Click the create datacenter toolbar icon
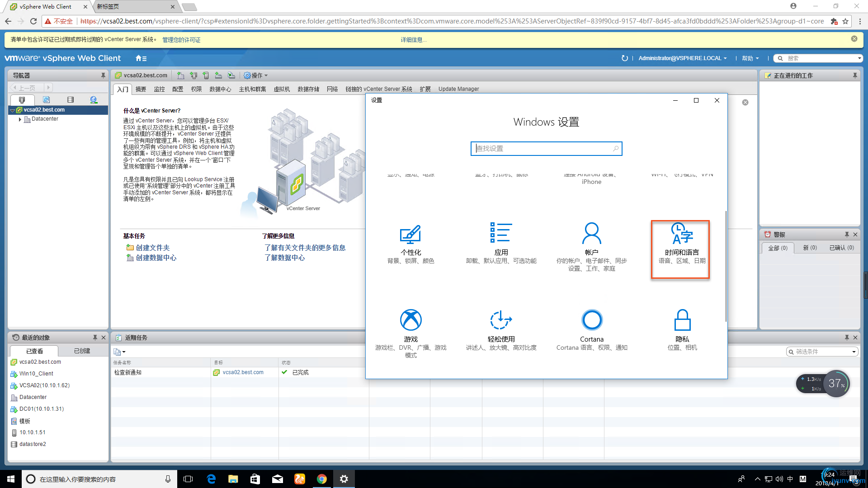Viewport: 868px width, 488px height. [x=180, y=75]
